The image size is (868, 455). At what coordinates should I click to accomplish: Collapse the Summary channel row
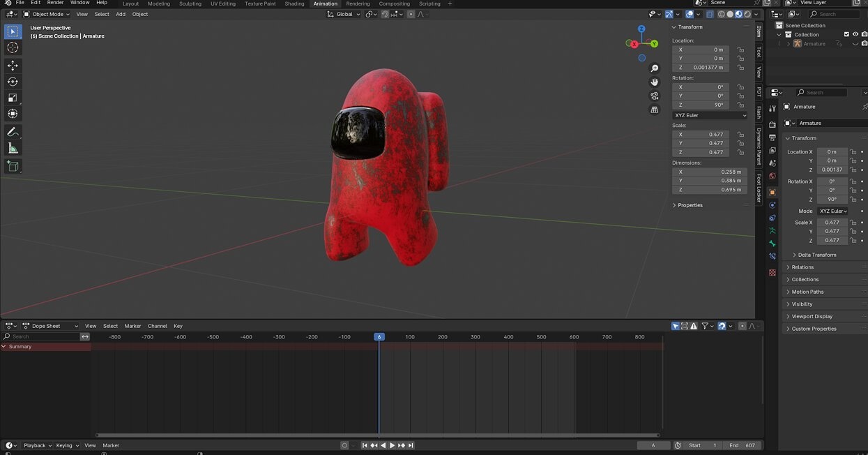pos(4,346)
